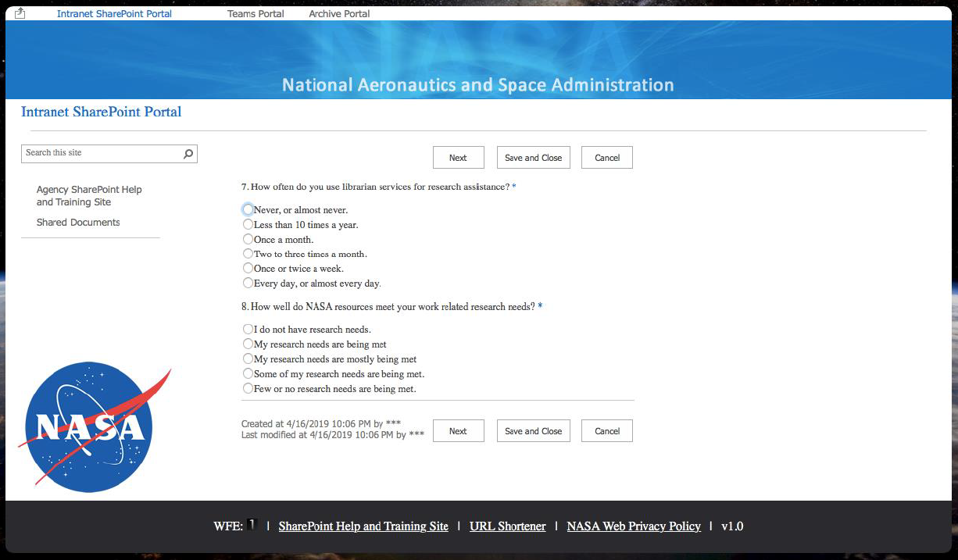Screen dimensions: 958x560
Task: Select 'Two to three times a month'
Action: [248, 254]
